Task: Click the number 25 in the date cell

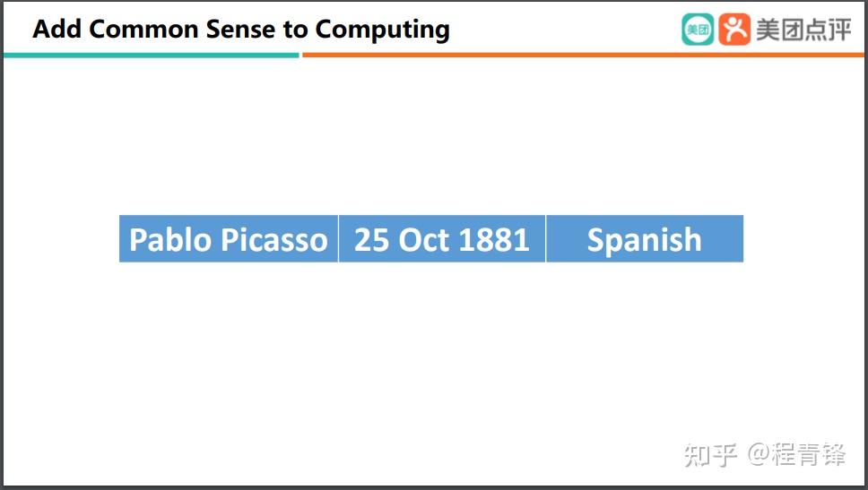Action: point(371,240)
